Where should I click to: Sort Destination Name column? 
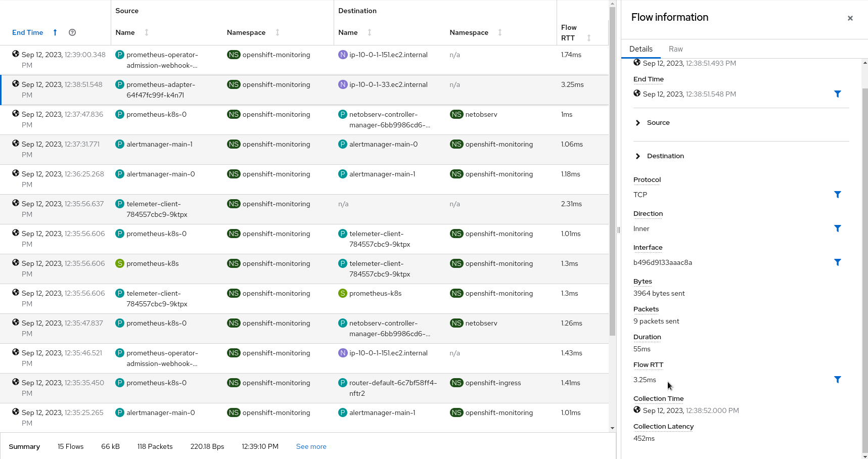(370, 32)
